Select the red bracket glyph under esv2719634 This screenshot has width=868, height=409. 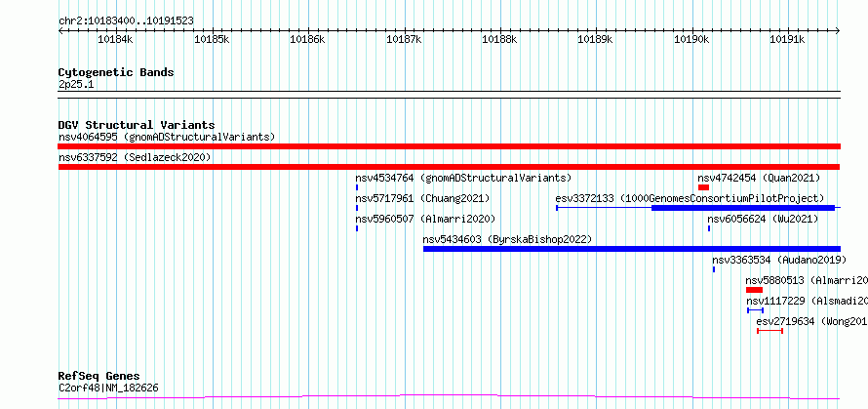click(x=770, y=331)
